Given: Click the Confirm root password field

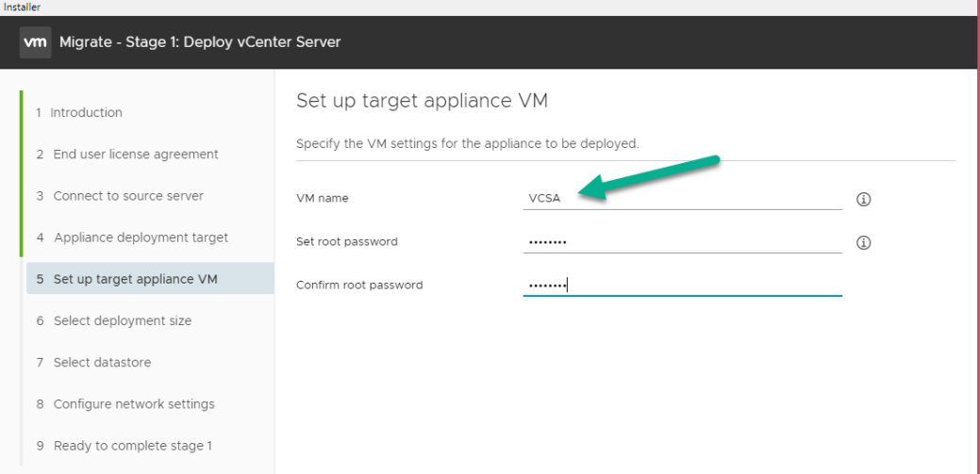Looking at the screenshot, I should point(681,285).
